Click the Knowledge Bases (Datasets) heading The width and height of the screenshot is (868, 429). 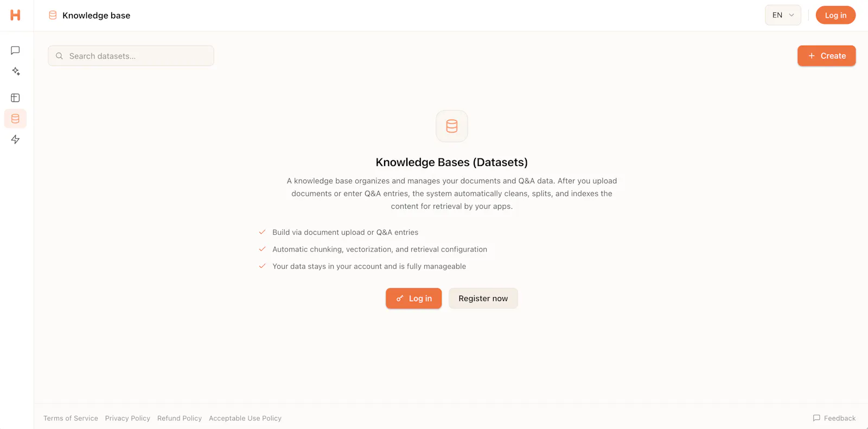pos(452,162)
